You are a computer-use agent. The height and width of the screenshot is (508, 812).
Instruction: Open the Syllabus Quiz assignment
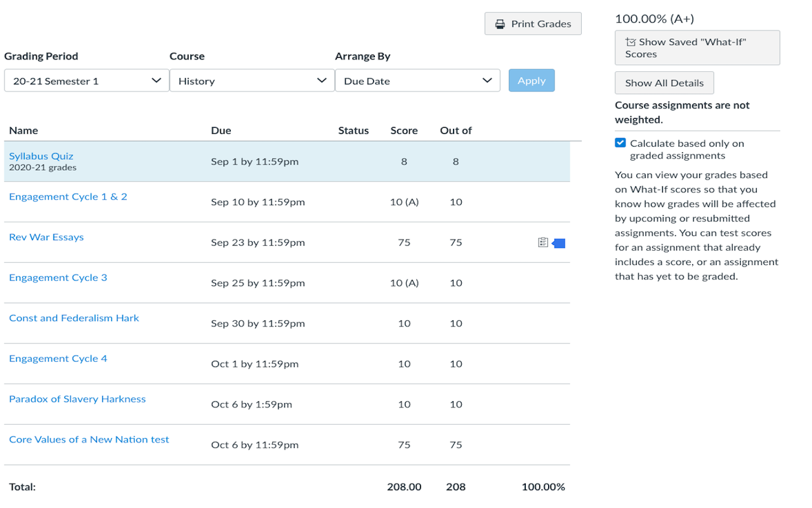(x=41, y=156)
